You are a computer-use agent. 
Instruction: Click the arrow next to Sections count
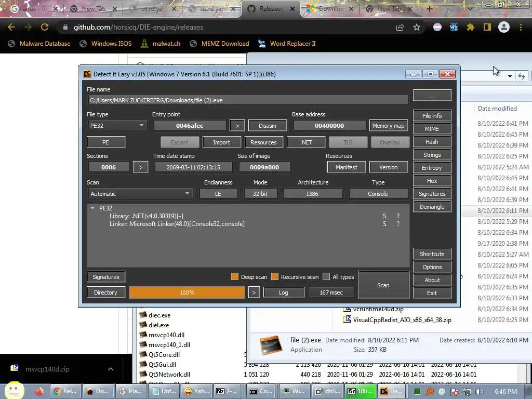click(x=140, y=167)
